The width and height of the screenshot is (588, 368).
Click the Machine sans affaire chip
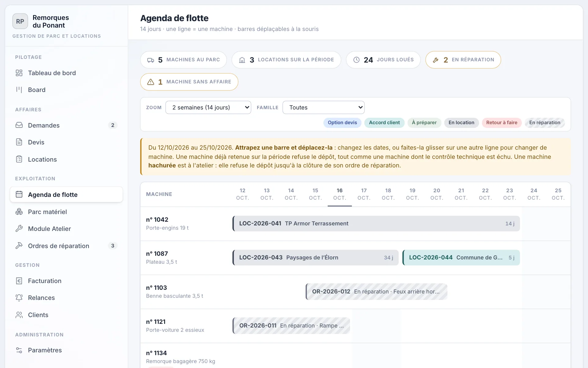(189, 82)
